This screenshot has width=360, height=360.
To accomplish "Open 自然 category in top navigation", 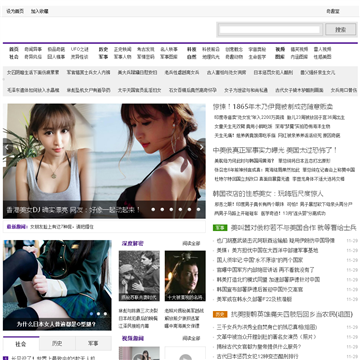I will tap(191, 57).
